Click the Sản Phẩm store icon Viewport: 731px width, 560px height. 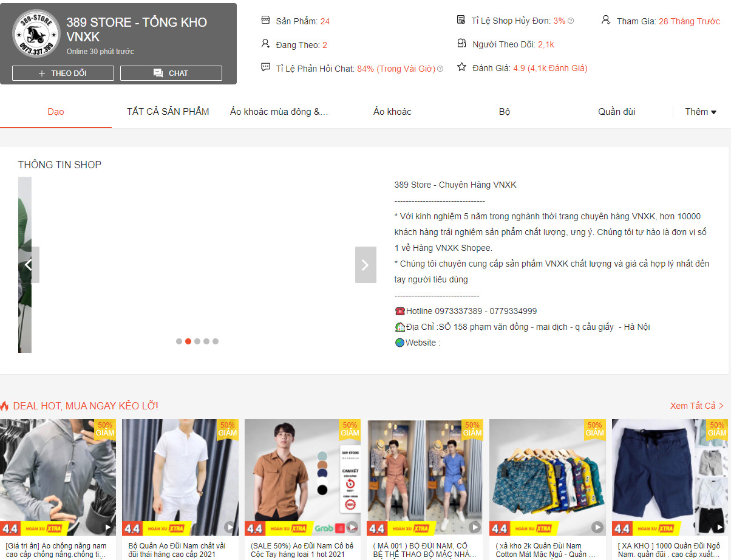click(265, 20)
